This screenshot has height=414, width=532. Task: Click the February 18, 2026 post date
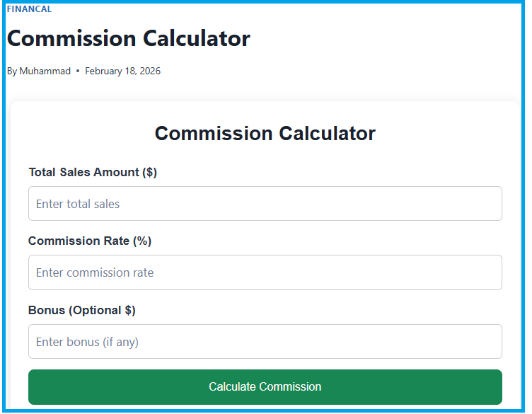coord(122,71)
